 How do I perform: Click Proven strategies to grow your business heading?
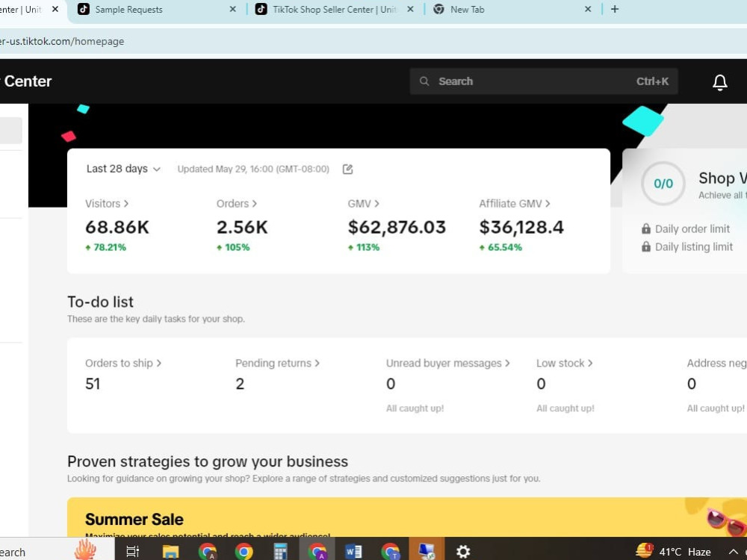(208, 462)
